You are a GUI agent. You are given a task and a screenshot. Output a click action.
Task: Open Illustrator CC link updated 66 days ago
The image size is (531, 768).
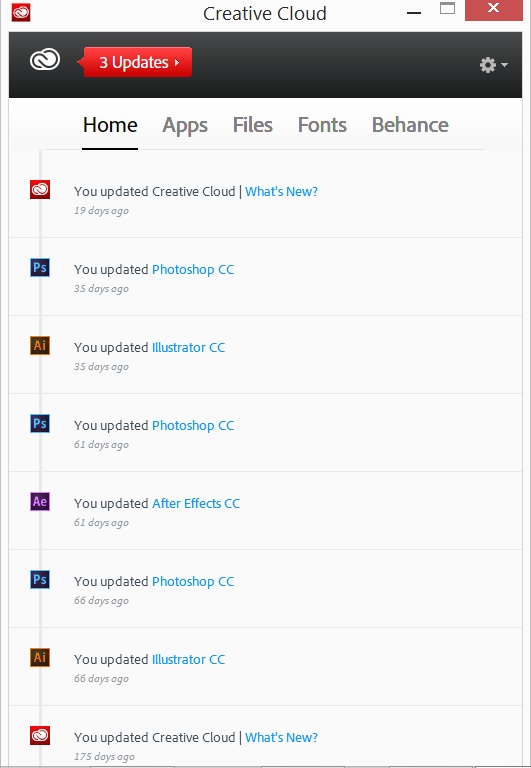188,660
